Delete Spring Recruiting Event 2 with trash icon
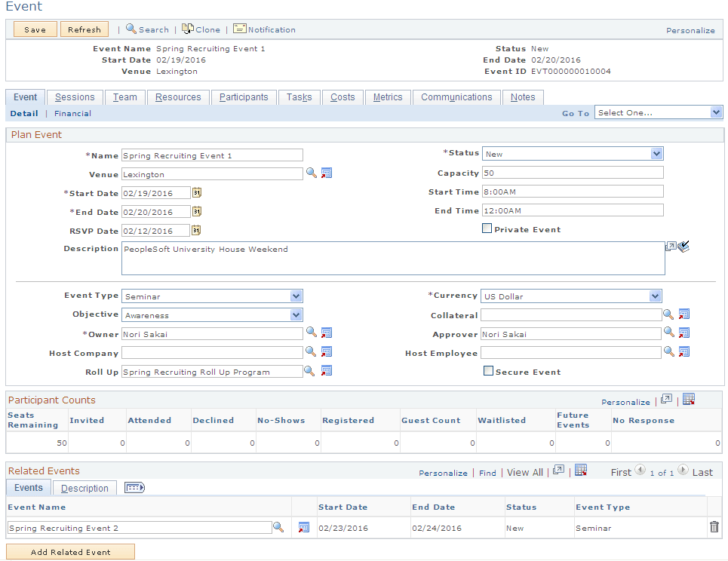The height and width of the screenshot is (561, 728). pos(714,527)
